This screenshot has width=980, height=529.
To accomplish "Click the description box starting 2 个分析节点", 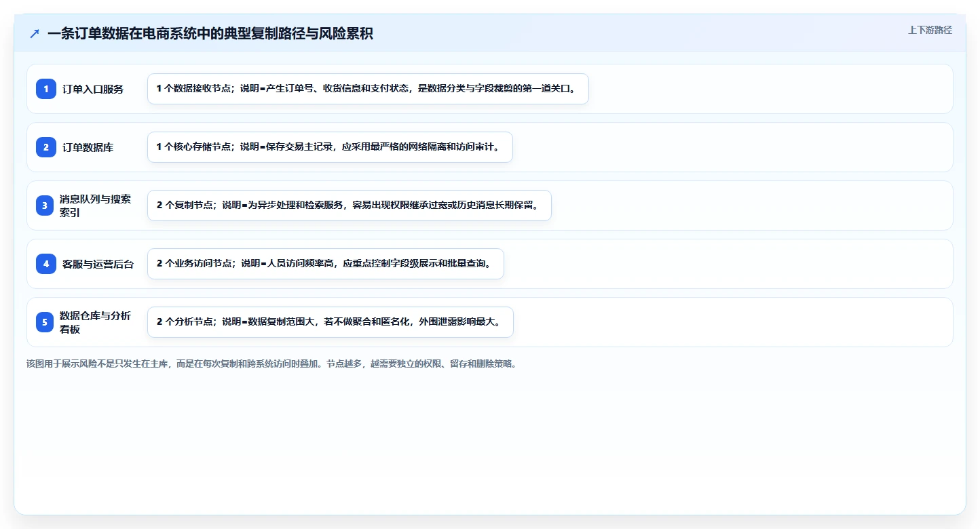I will (331, 322).
